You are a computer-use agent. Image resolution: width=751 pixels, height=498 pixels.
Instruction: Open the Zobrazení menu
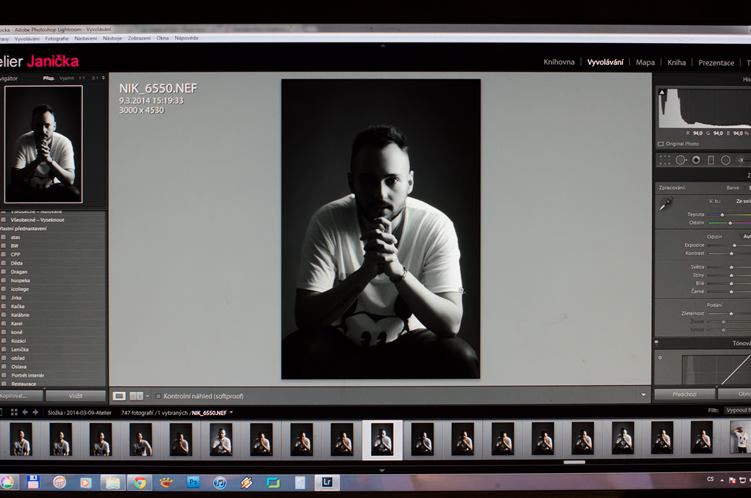pyautogui.click(x=139, y=38)
